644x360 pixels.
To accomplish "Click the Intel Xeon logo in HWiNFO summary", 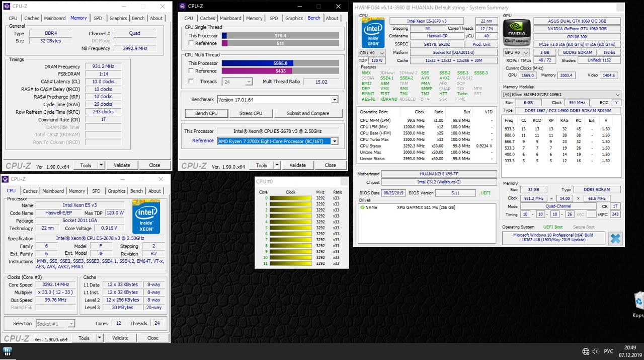I will click(373, 33).
